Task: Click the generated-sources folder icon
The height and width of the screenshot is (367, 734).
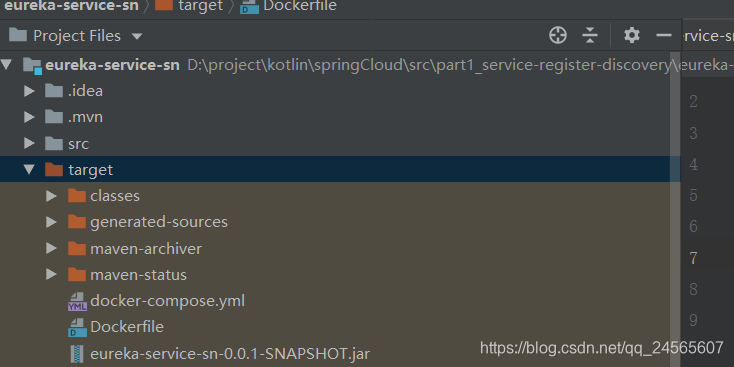Action: pos(77,221)
